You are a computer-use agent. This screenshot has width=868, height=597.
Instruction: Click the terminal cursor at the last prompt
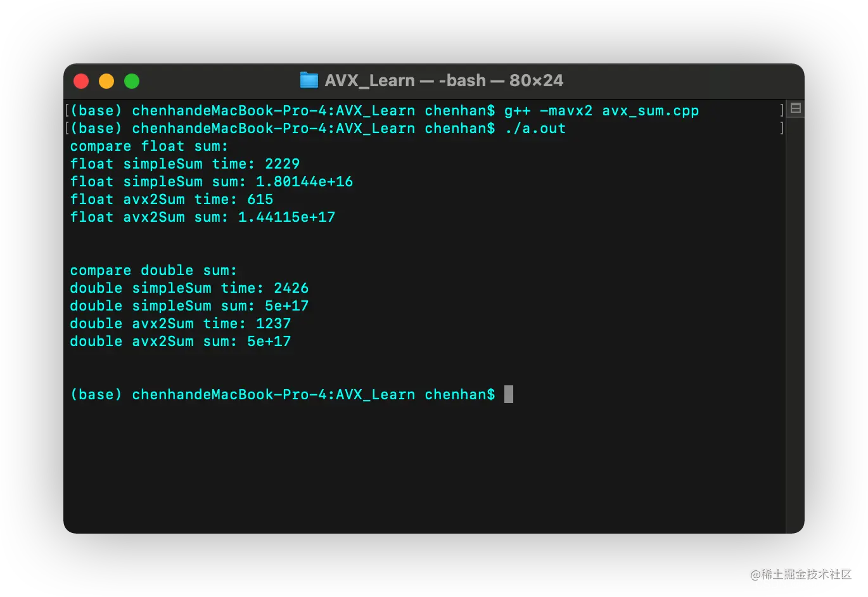(509, 394)
